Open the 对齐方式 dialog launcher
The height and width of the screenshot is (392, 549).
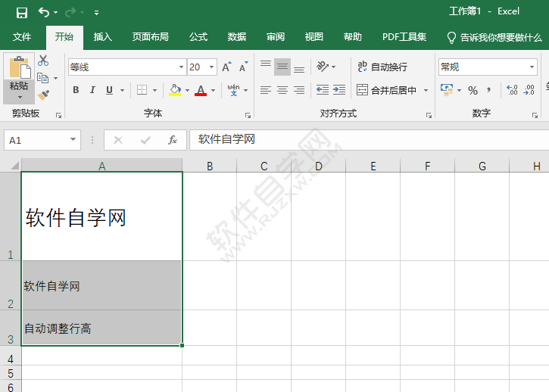(429, 115)
